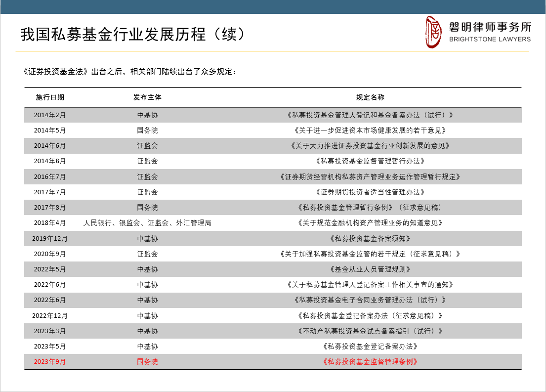
Task: Click the intro sentence about 《证券投资基金法》
Action: (x=129, y=72)
